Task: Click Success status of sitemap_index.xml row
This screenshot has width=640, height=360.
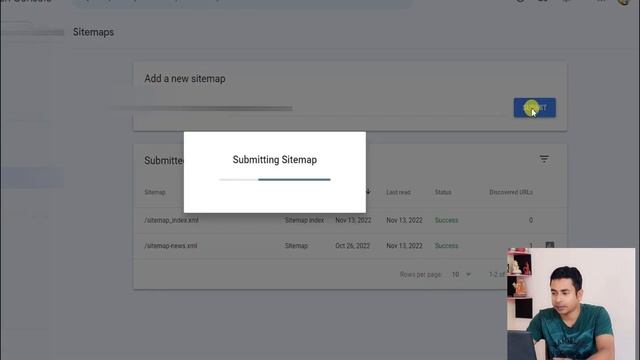Action: point(446,220)
